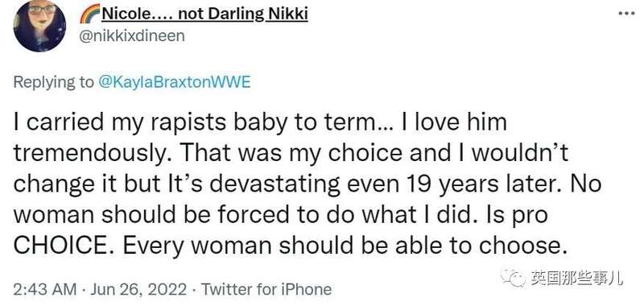The width and height of the screenshot is (644, 306).
Task: Click "Every woman should be able to choose"
Action: 345,246
